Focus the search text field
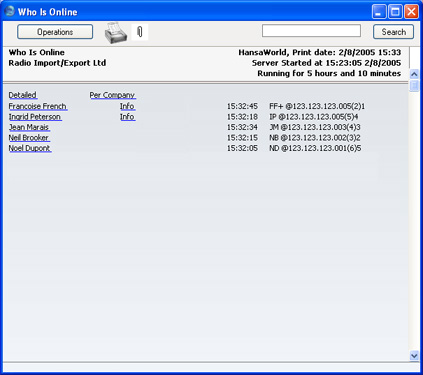Viewport: 423px width, 375px height. [x=311, y=31]
